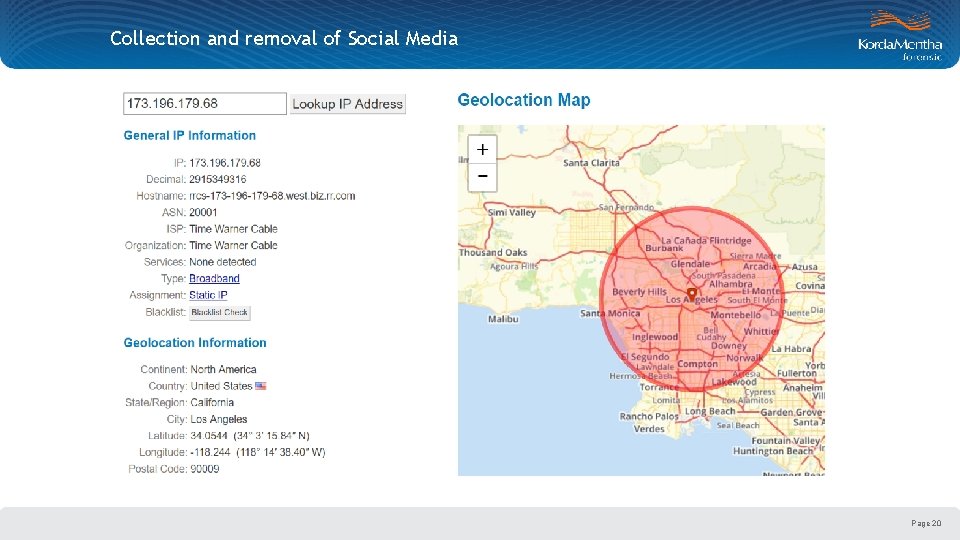The image size is (960, 540).
Task: Click Inglewood label on the map
Action: click(655, 337)
